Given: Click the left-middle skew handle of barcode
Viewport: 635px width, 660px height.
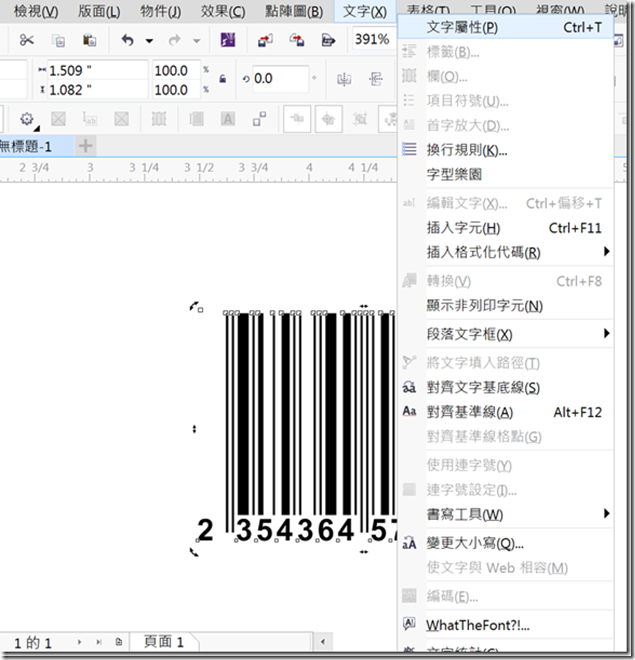Looking at the screenshot, I should (x=194, y=429).
